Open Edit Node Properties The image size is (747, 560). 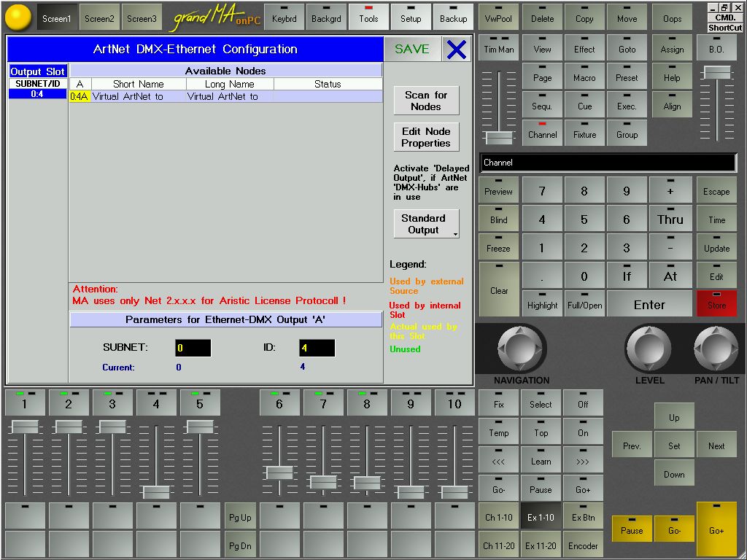point(426,137)
